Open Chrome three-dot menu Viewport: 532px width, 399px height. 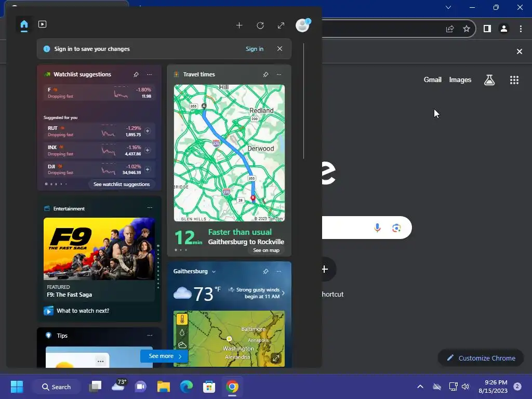click(521, 29)
